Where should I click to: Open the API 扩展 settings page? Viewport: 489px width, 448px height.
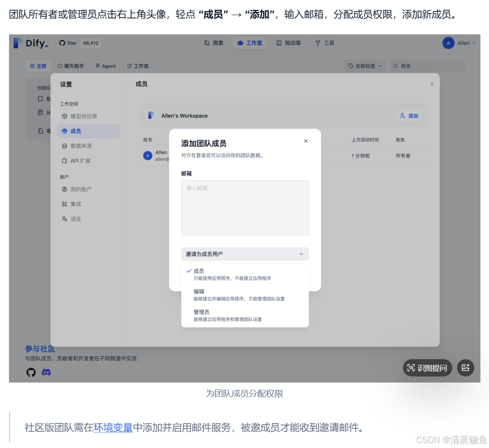click(x=81, y=160)
